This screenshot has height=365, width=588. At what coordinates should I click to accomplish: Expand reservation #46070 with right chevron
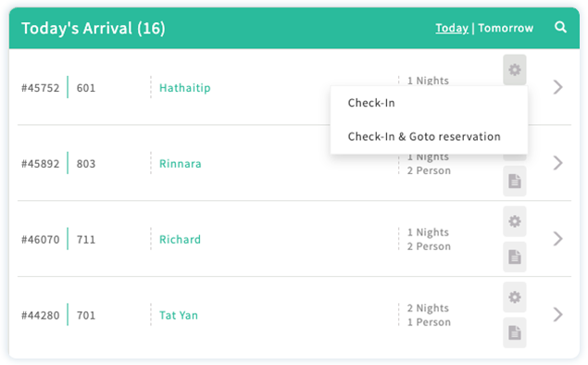click(x=558, y=239)
